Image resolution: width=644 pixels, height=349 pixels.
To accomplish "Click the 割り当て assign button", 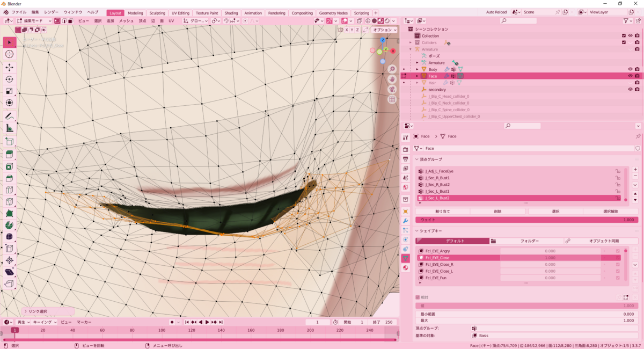I will pos(443,211).
